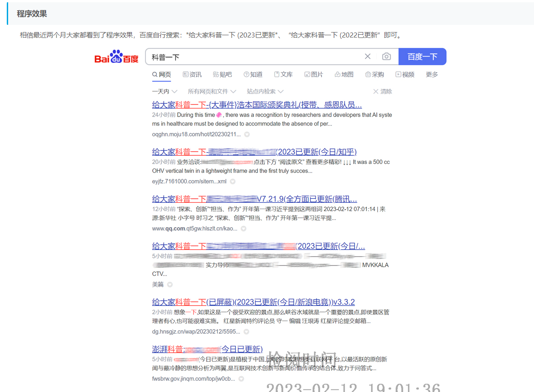
Task: Expand the 站点内检索 filter dropdown
Action: [x=265, y=91]
